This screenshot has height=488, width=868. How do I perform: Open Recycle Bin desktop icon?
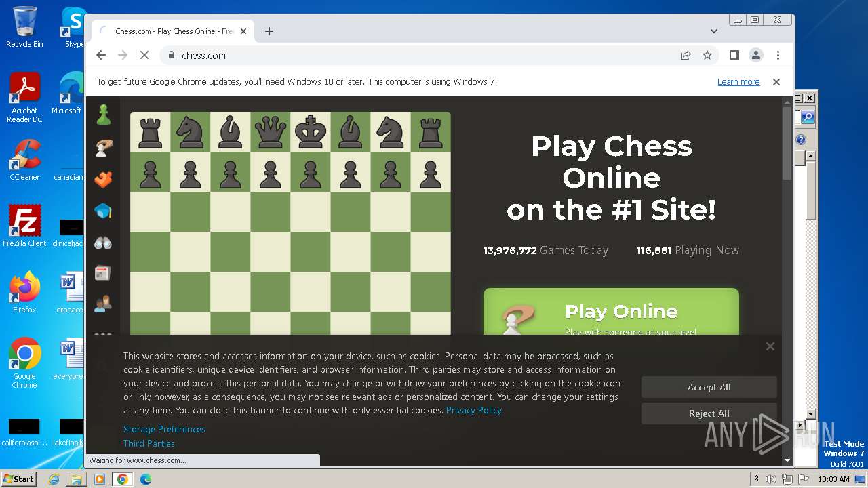click(24, 27)
